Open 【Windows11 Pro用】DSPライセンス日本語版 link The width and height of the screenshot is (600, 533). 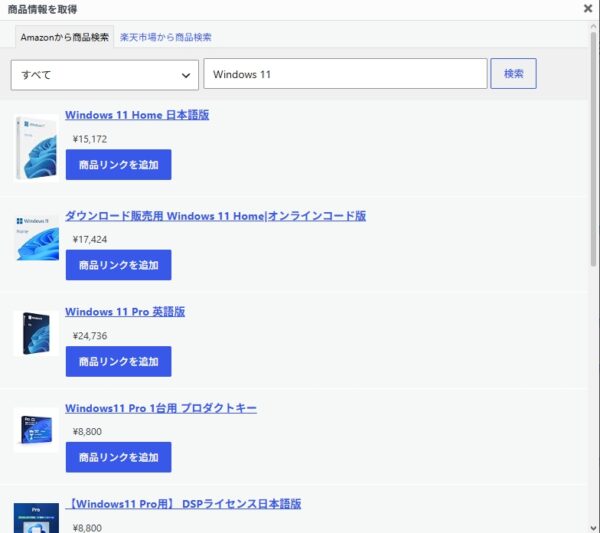(x=183, y=504)
